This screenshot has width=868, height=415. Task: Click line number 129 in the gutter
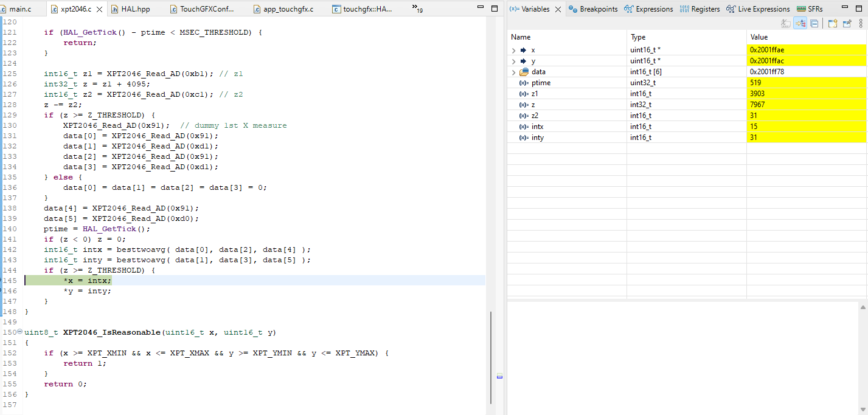pos(9,115)
